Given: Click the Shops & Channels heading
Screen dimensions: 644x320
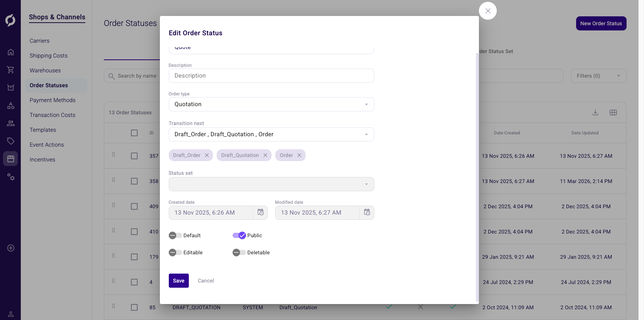Looking at the screenshot, I should tap(57, 17).
